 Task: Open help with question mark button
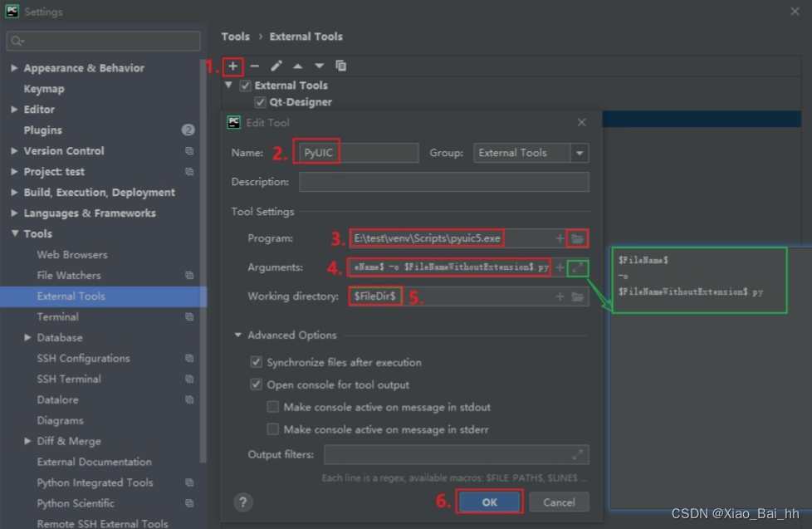click(243, 502)
